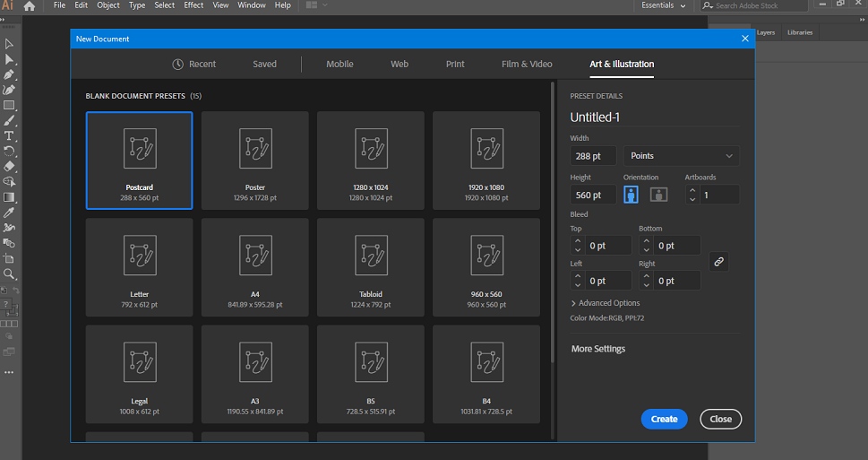Open the Edit Toolbar three-dots menu

(x=9, y=372)
